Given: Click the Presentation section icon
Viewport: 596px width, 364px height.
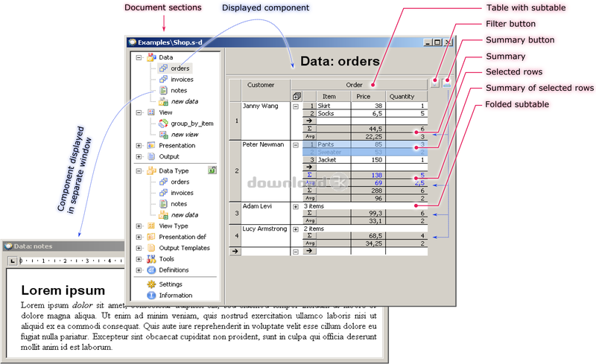Looking at the screenshot, I should (x=151, y=145).
